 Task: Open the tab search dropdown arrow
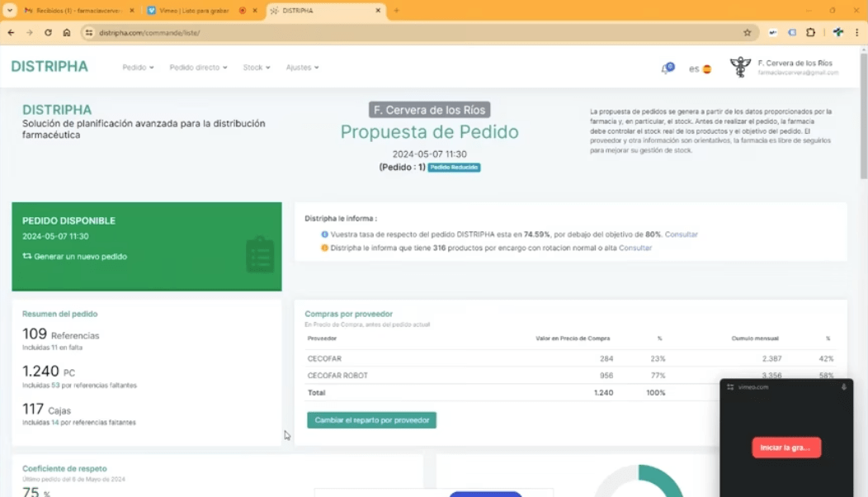pos(10,11)
